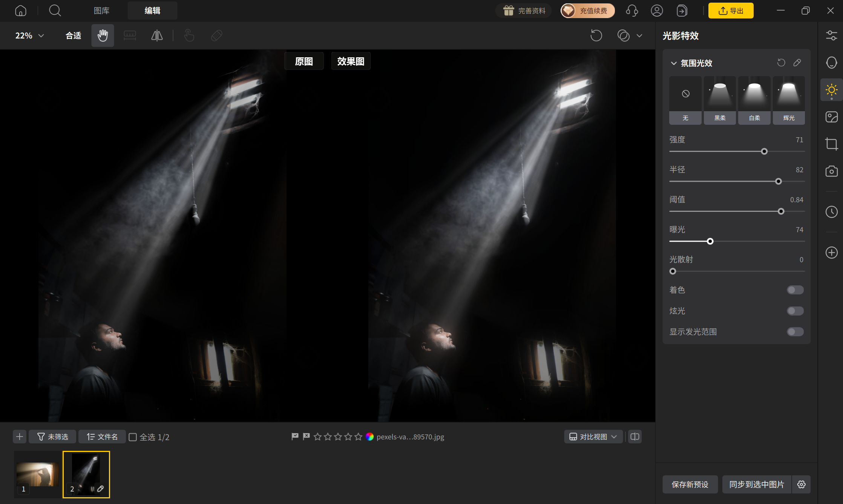Collapse the 氛围光效 section
The height and width of the screenshot is (504, 843).
[674, 63]
